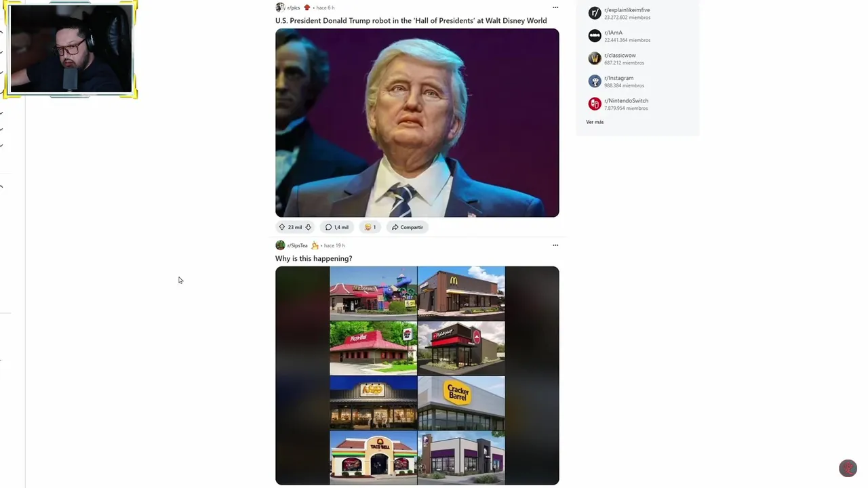This screenshot has width=868, height=488.
Task: Click the red circular icon at bottom right
Action: click(848, 468)
